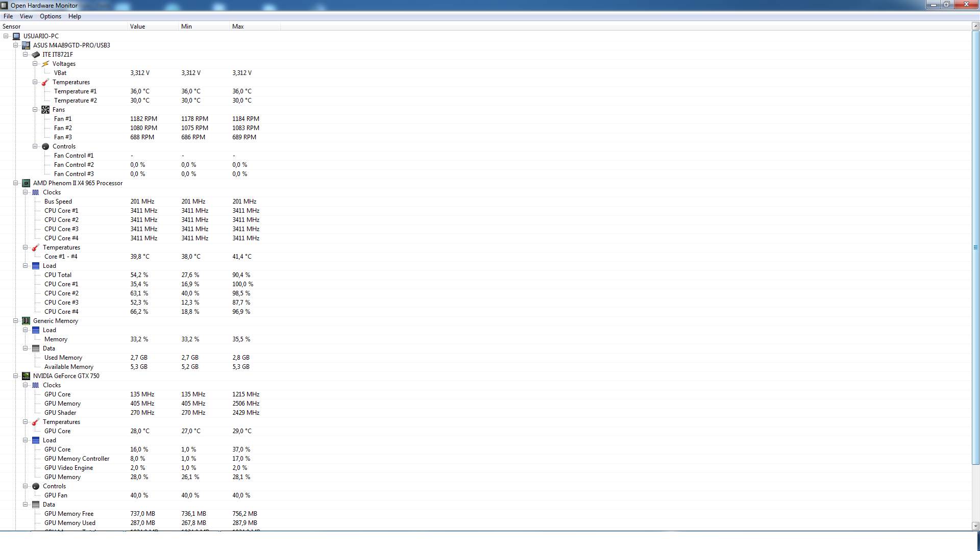Click the CPU Clocks waveform icon
This screenshot has width=980, height=551.
point(36,192)
